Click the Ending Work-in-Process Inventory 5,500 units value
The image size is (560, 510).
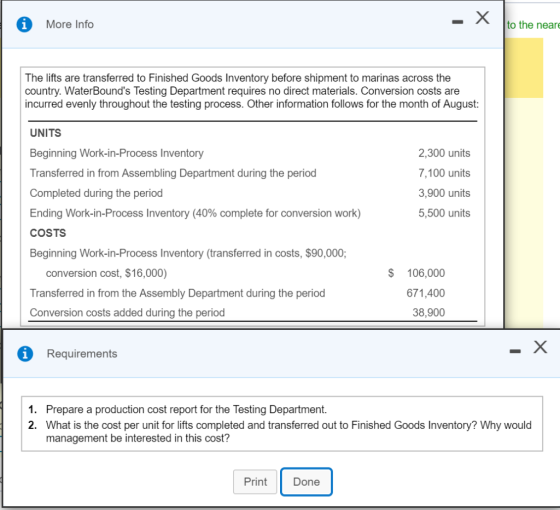(444, 213)
